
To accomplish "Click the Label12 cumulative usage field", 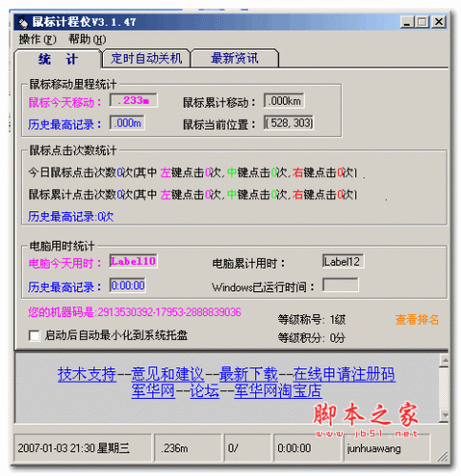I will pos(343,262).
